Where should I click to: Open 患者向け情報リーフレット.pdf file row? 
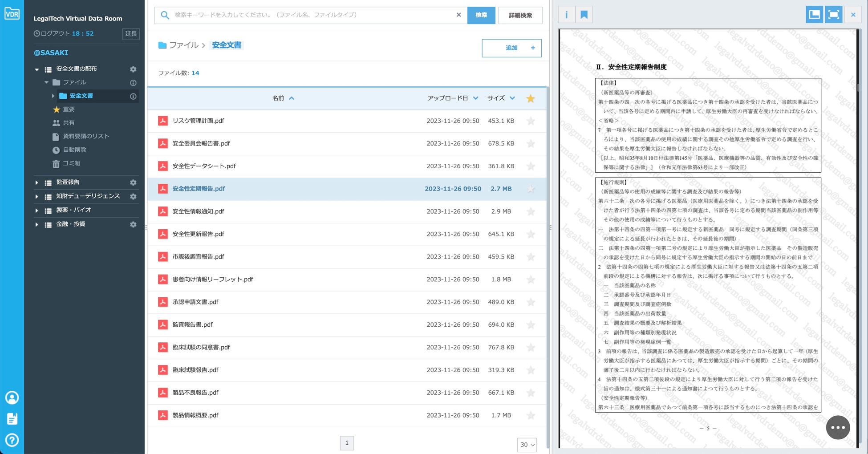coord(347,280)
